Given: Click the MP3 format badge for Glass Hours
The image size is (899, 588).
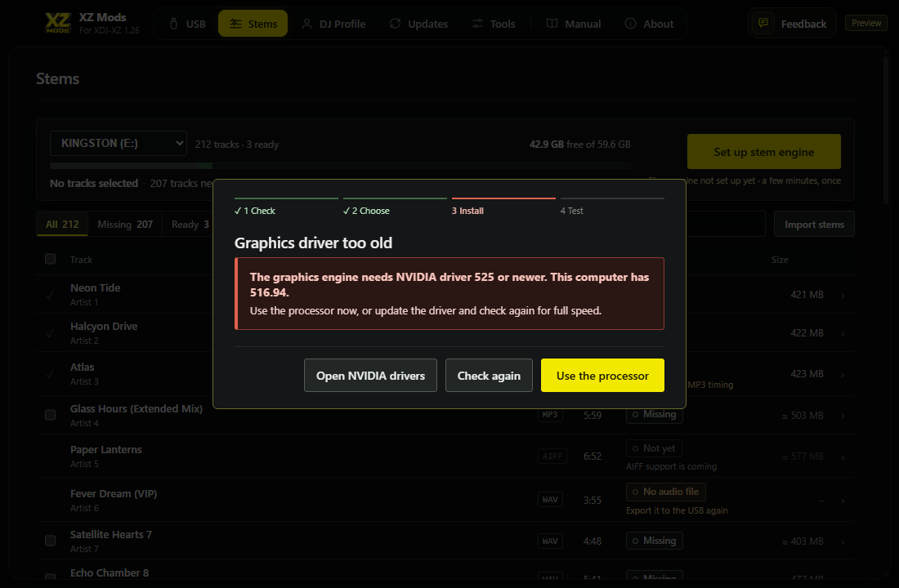Looking at the screenshot, I should point(550,414).
